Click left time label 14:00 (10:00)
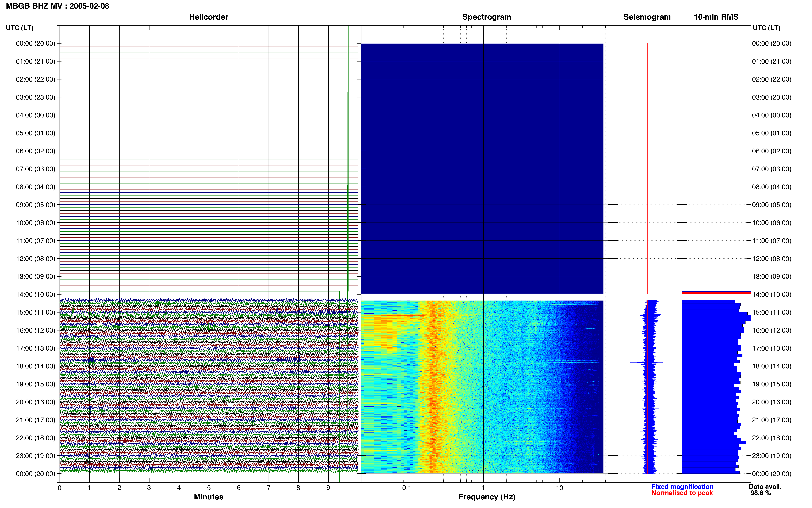This screenshot has width=812, height=508. tap(36, 294)
